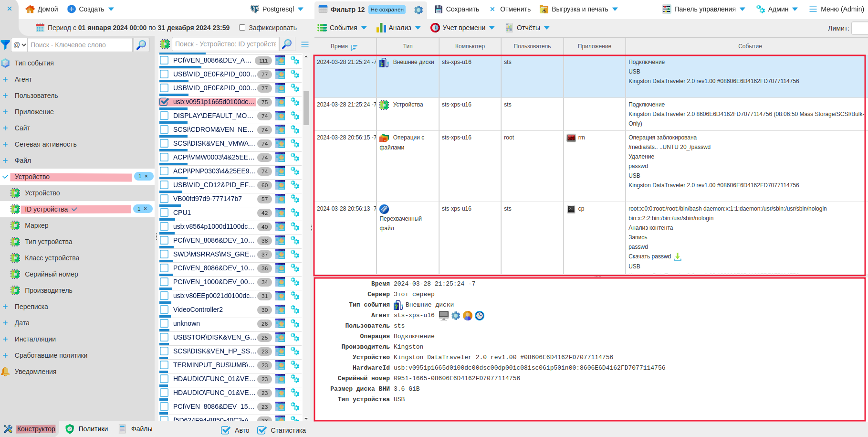The width and height of the screenshot is (868, 437).
Task: Uncheck the usb:v0951p1665d0100dc device checkbox
Action: 165,102
